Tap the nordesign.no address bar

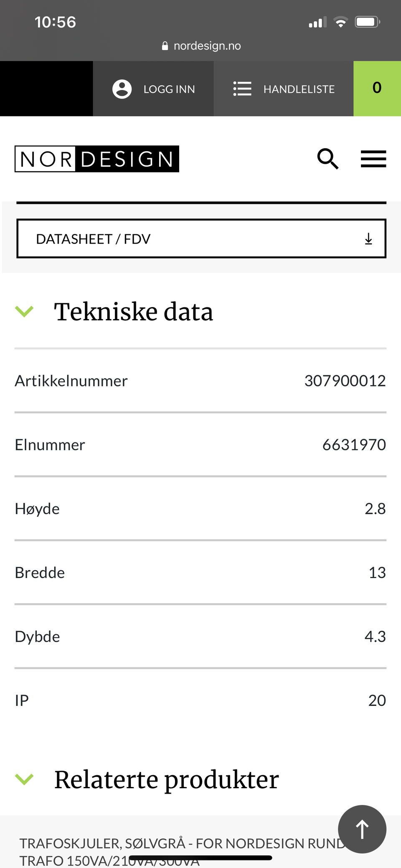[x=201, y=46]
